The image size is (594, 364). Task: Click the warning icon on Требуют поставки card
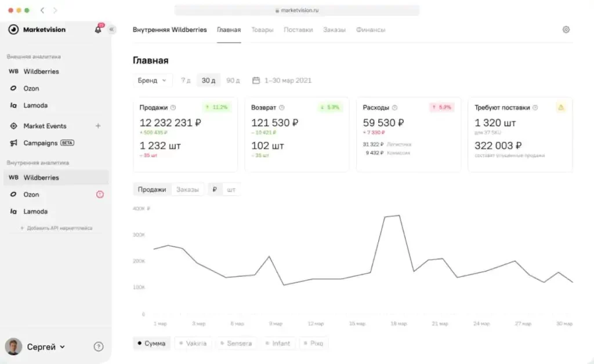pos(561,107)
